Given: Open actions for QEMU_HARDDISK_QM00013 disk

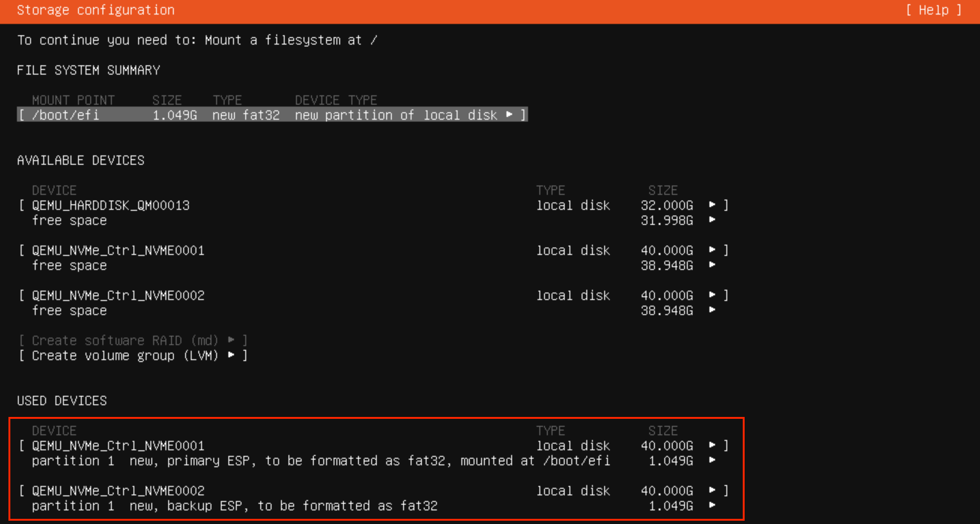Looking at the screenshot, I should [x=712, y=205].
